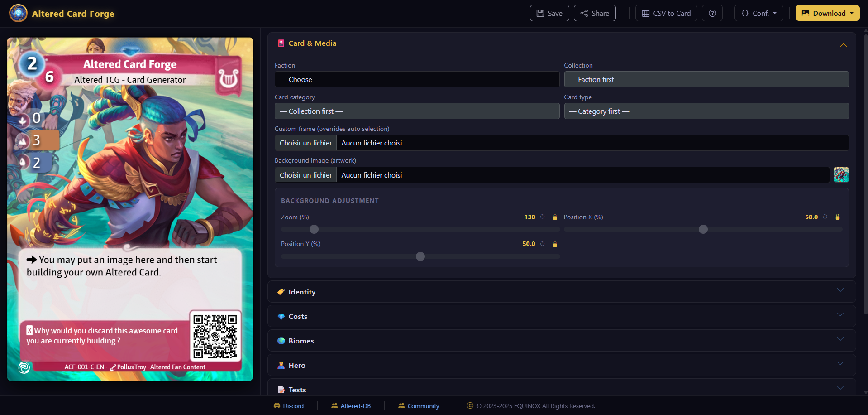868x415 pixels.
Task: Click the Costs gem icon
Action: pyautogui.click(x=281, y=317)
